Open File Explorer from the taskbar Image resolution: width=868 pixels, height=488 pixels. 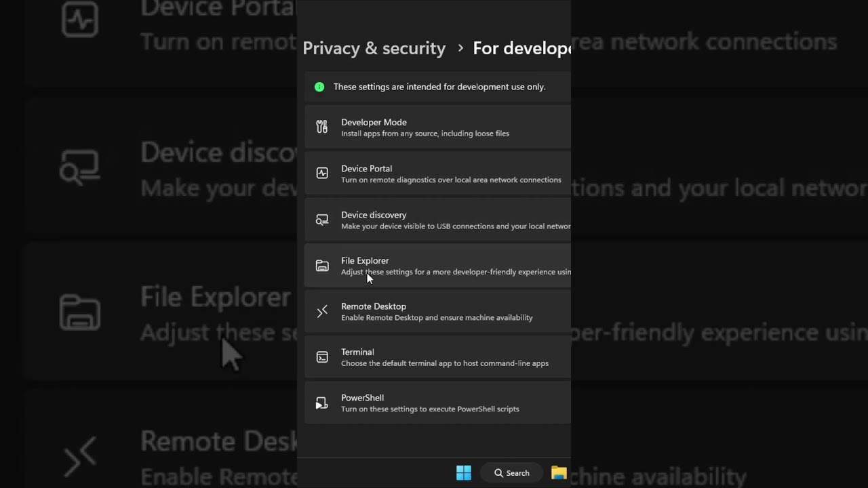559,473
